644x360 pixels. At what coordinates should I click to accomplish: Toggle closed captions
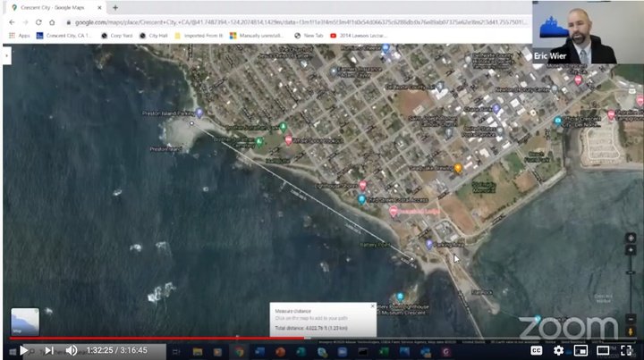(x=537, y=350)
